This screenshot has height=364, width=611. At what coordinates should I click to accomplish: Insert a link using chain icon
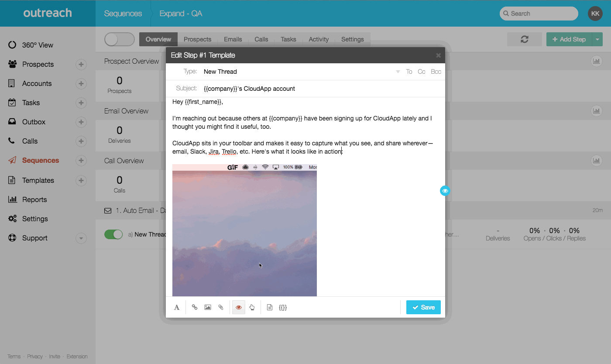coord(195,307)
